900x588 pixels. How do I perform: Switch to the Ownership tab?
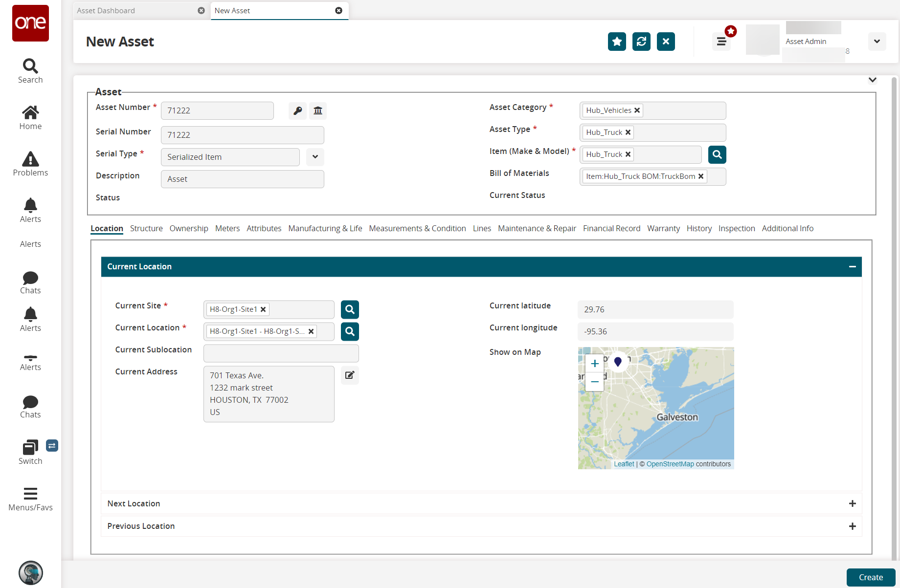click(189, 228)
